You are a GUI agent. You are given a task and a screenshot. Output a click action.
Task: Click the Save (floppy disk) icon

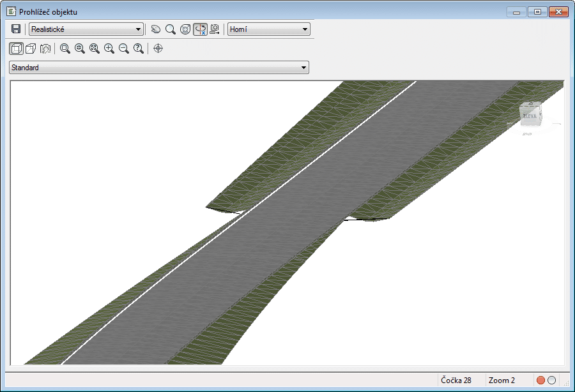pos(16,29)
